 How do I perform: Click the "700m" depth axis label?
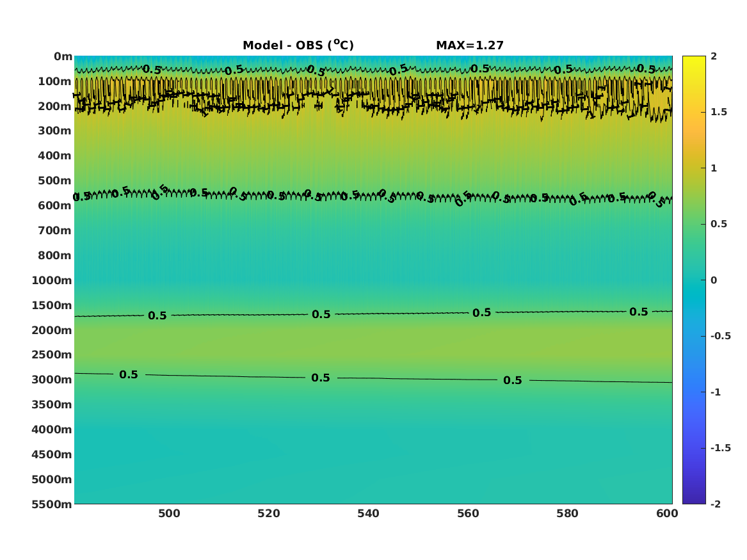[55, 230]
